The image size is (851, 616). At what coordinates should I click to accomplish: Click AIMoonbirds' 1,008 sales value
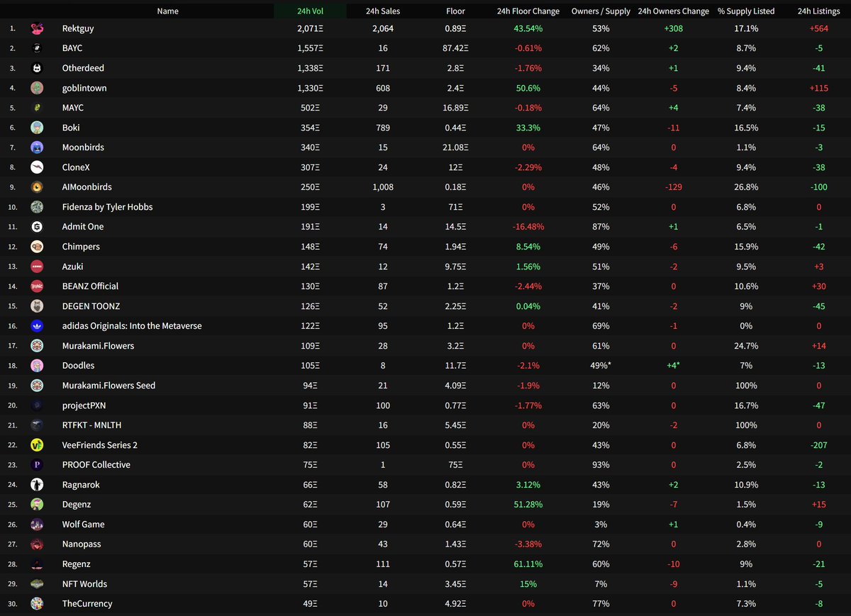pyautogui.click(x=383, y=187)
